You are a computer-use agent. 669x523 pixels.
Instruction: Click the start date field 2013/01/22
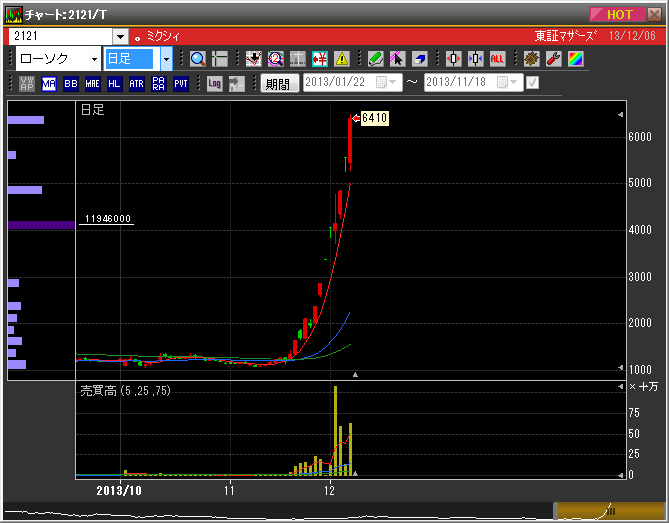click(x=338, y=83)
